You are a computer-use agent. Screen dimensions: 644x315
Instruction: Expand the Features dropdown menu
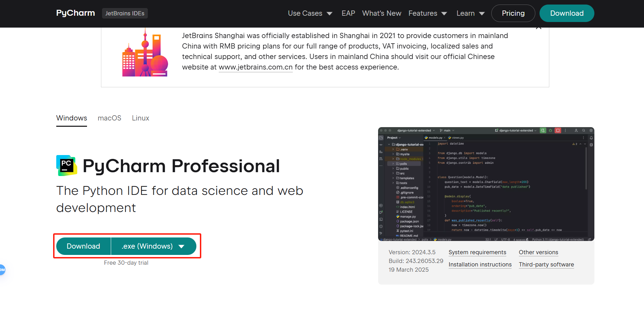[428, 13]
